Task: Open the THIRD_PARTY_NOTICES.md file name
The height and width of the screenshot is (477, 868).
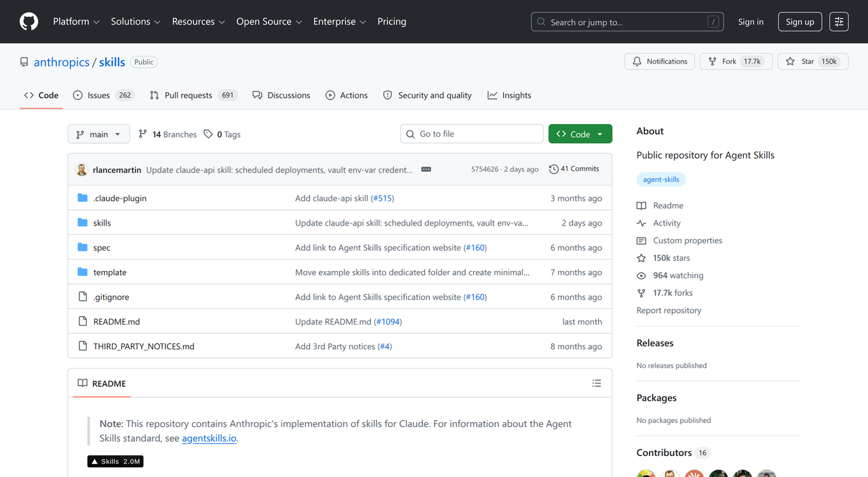Action: (144, 346)
